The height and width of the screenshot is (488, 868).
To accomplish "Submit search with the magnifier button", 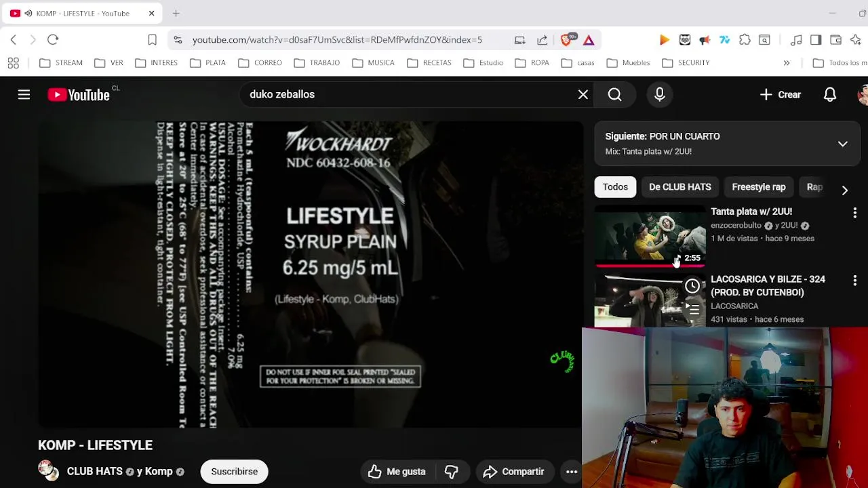I will [x=614, y=95].
